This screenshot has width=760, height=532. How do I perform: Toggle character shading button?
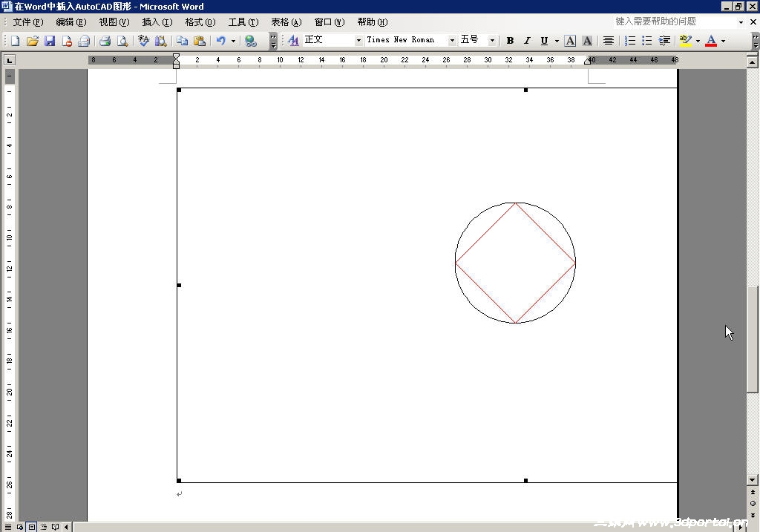pyautogui.click(x=587, y=41)
